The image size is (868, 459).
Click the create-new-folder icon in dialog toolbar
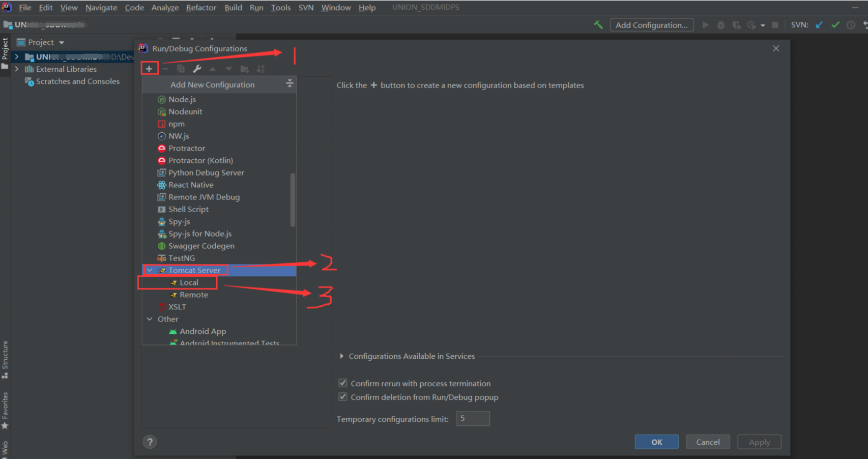click(x=245, y=69)
